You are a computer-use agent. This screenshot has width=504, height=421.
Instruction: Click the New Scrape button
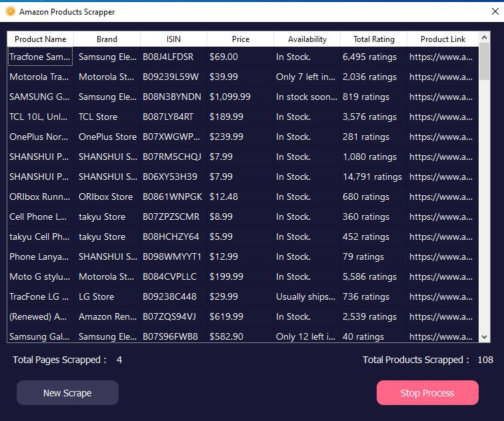67,393
